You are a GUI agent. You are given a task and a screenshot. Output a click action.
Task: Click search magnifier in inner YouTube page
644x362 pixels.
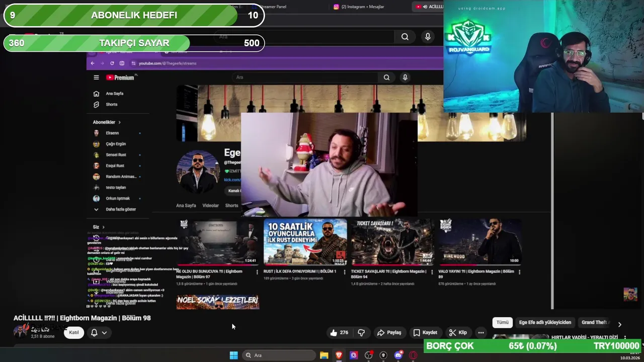pos(386,77)
